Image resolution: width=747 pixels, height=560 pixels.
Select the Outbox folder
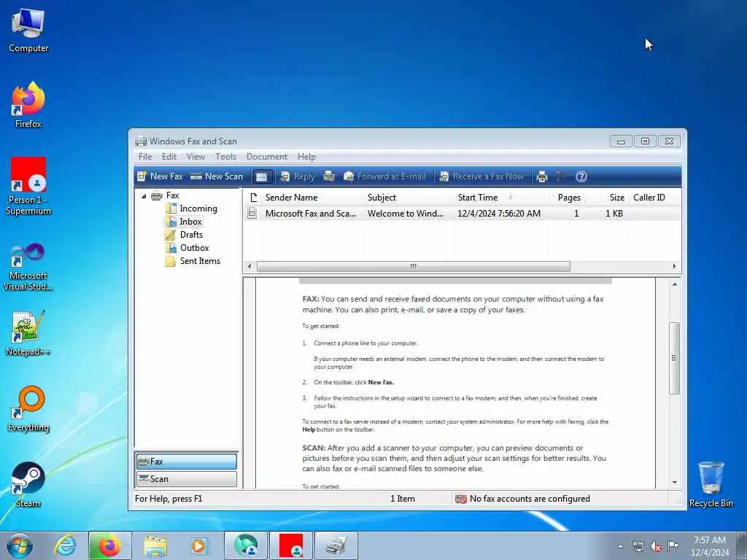click(187, 248)
